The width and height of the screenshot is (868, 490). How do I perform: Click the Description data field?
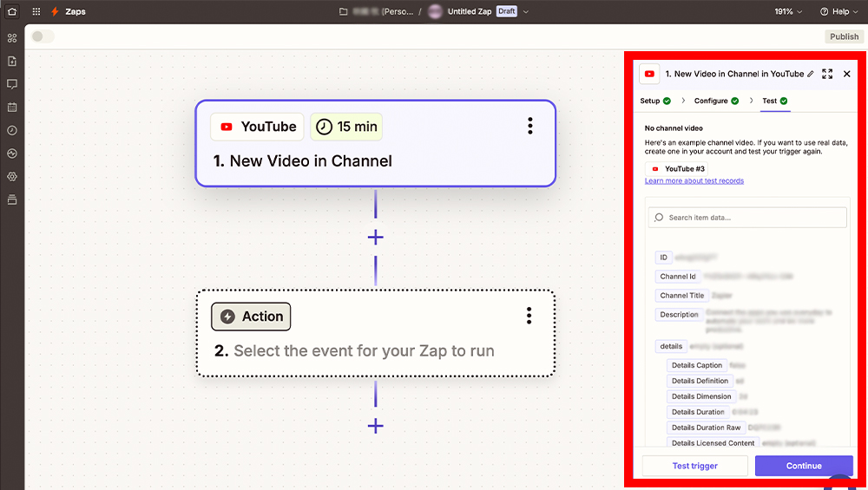(x=679, y=315)
